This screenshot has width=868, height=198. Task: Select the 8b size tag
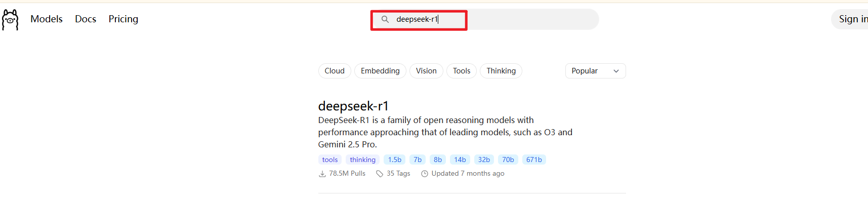pos(438,160)
